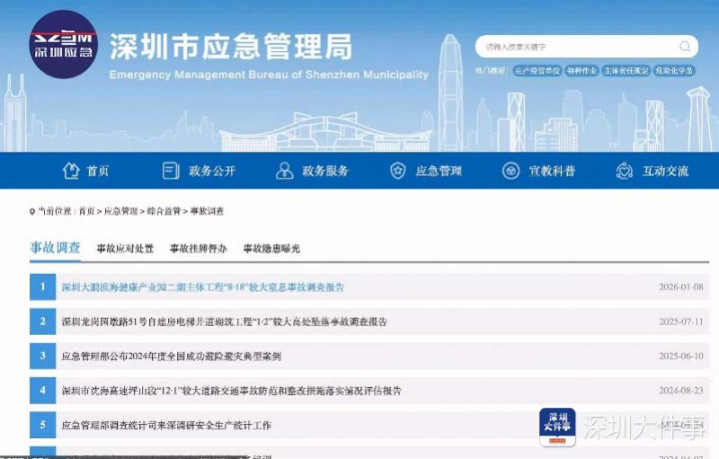Open the 深圳大鹏滨海健康产业园 accident report
This screenshot has width=719, height=459.
[x=203, y=287]
